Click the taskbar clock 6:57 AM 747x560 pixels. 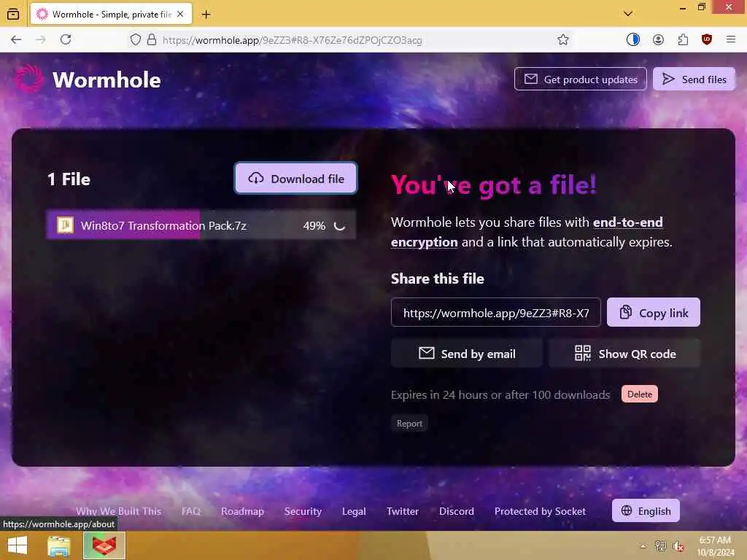pos(715,540)
